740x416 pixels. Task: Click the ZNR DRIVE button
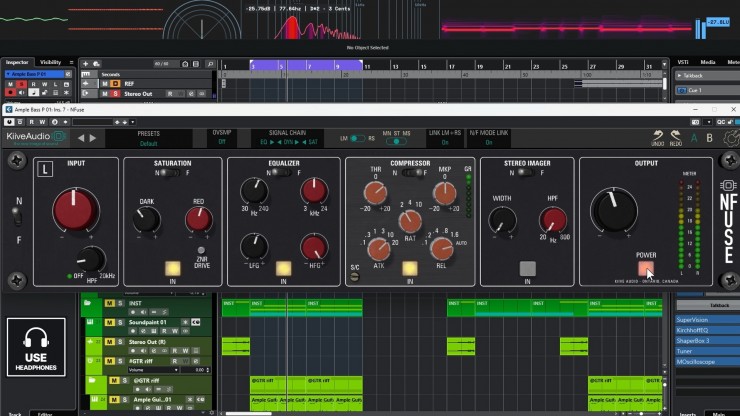(202, 250)
